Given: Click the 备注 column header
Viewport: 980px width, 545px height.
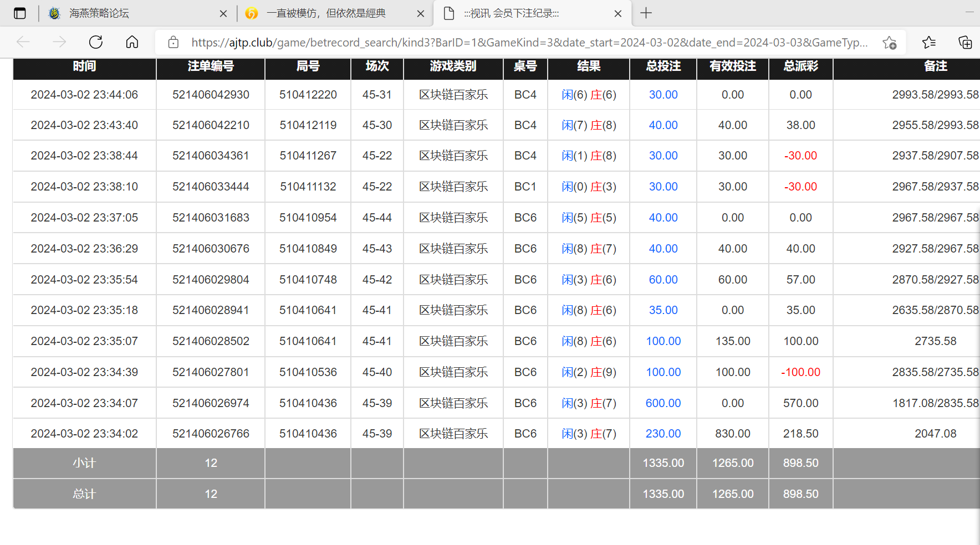Looking at the screenshot, I should coord(935,66).
